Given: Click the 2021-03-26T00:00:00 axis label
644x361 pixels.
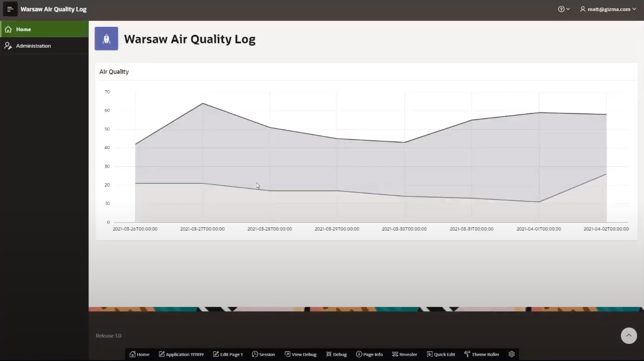Looking at the screenshot, I should coord(135,229).
